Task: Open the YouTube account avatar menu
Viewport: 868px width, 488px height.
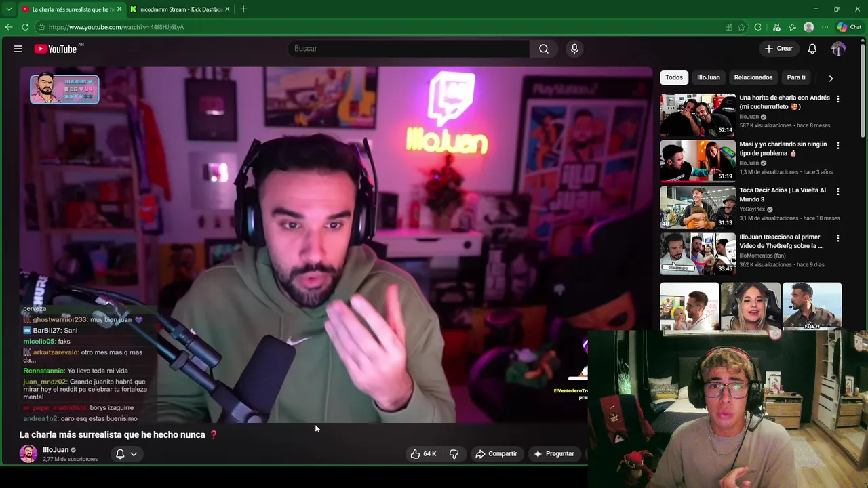Action: (x=838, y=49)
